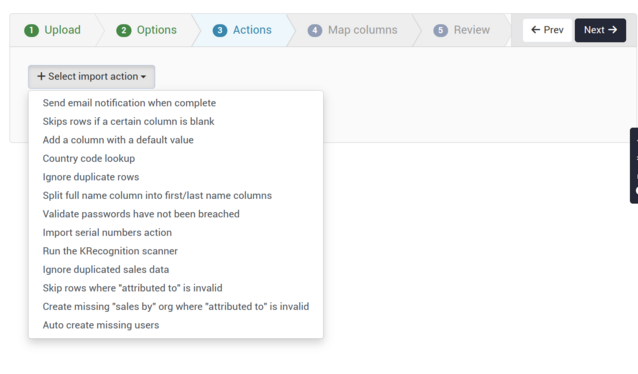This screenshot has width=638, height=374.
Task: Choose Send email notification when complete
Action: click(176, 103)
